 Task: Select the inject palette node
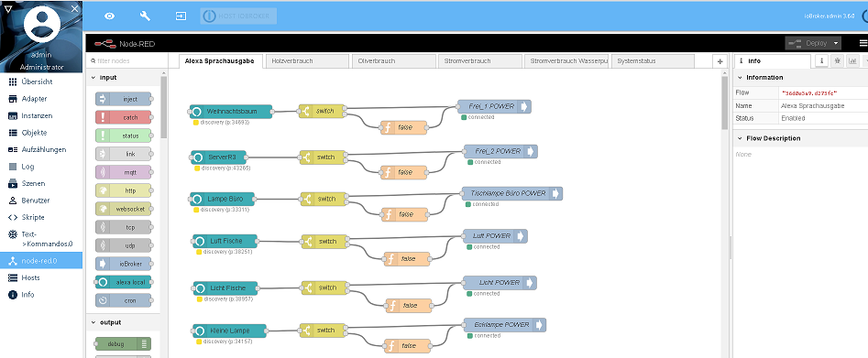123,99
